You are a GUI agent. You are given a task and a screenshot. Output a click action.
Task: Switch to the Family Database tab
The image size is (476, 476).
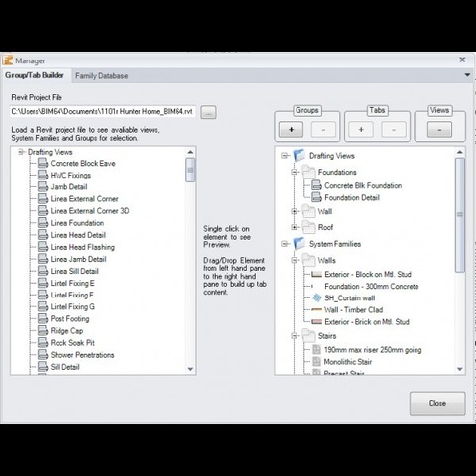(102, 76)
